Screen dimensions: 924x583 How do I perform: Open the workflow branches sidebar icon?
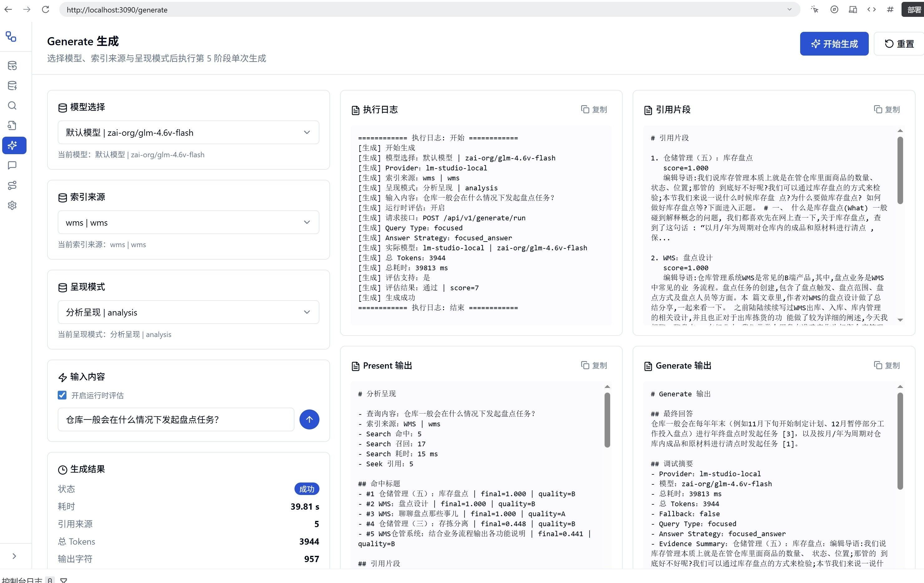(12, 185)
